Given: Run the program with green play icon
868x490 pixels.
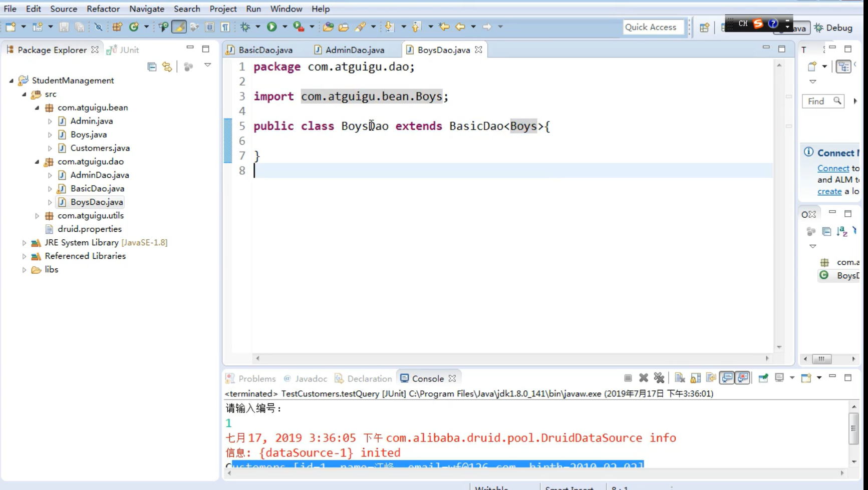Looking at the screenshot, I should coord(272,27).
